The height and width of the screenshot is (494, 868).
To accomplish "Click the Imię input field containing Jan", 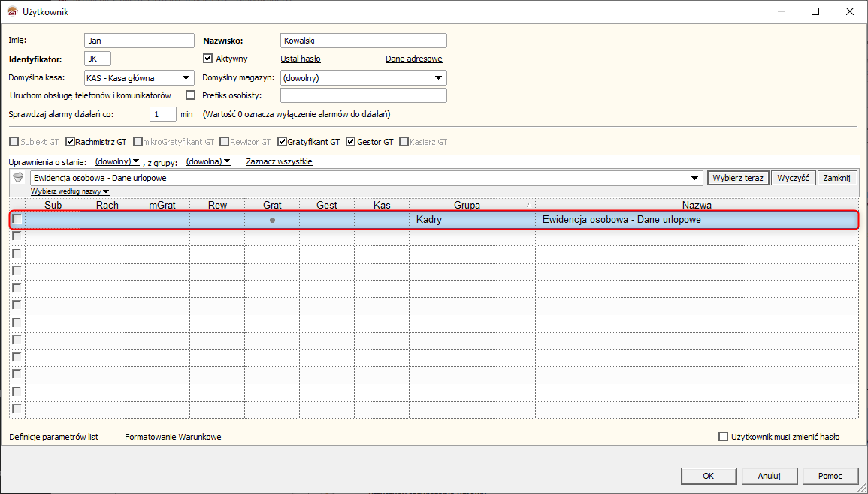I will coord(140,41).
